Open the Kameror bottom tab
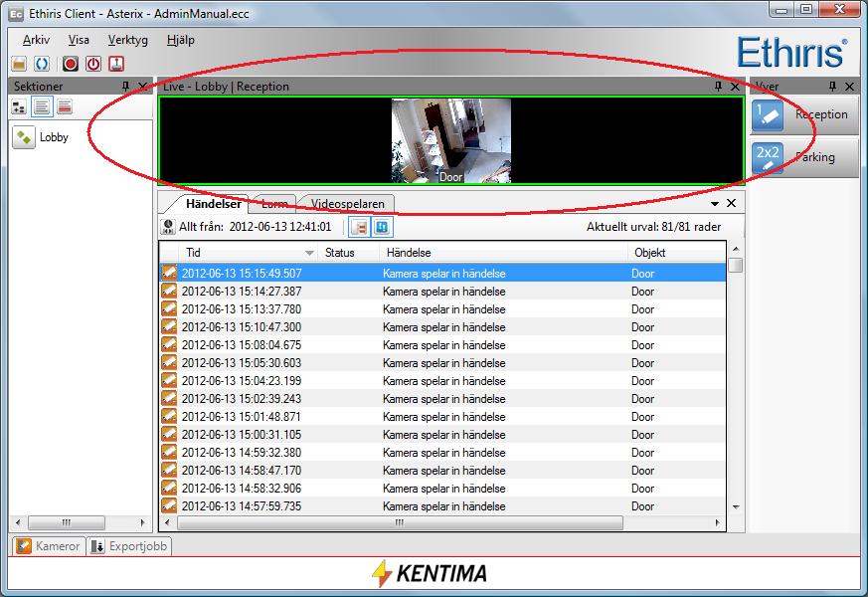The image size is (868, 597). pos(48,546)
